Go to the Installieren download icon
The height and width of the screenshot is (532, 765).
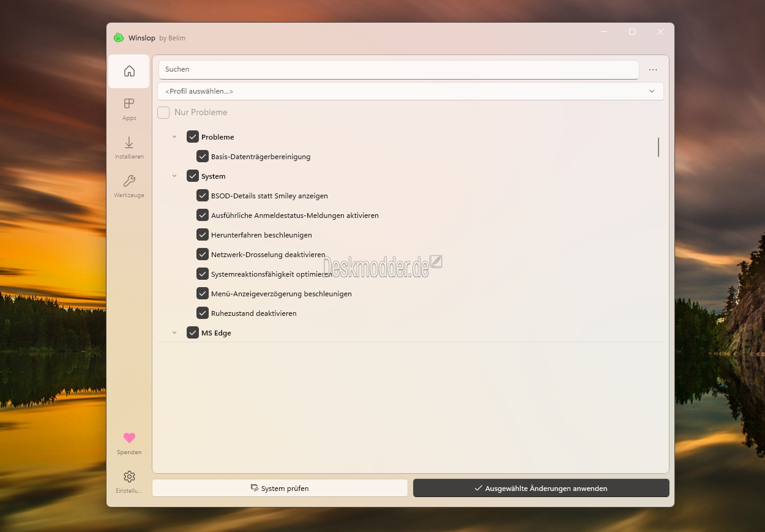pos(129,143)
